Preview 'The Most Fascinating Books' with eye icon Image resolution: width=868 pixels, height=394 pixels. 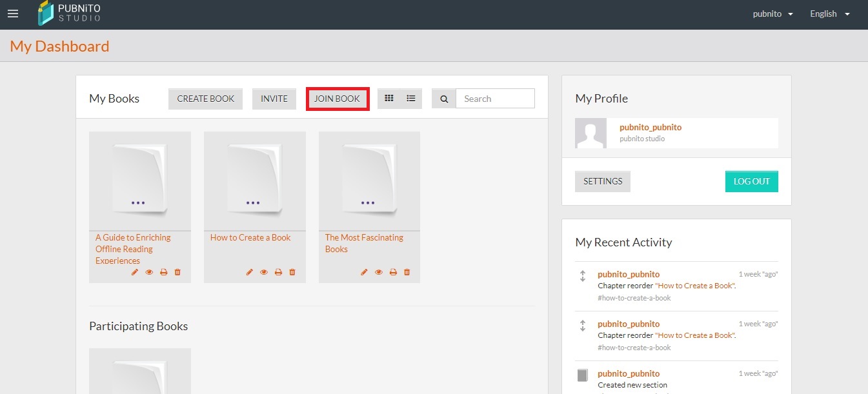point(379,272)
